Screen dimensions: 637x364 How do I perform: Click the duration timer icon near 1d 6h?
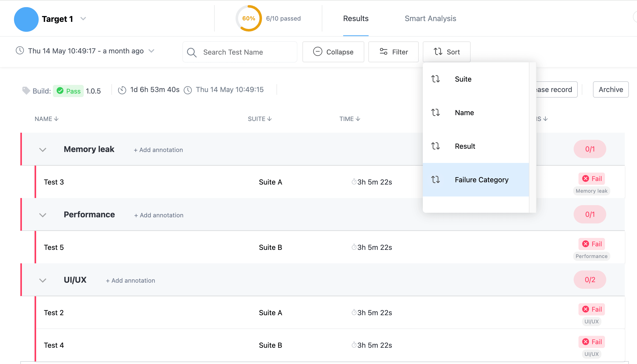tap(122, 90)
